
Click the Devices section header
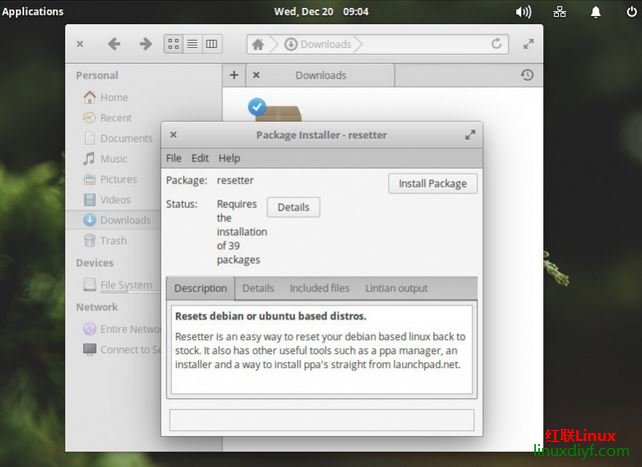95,263
